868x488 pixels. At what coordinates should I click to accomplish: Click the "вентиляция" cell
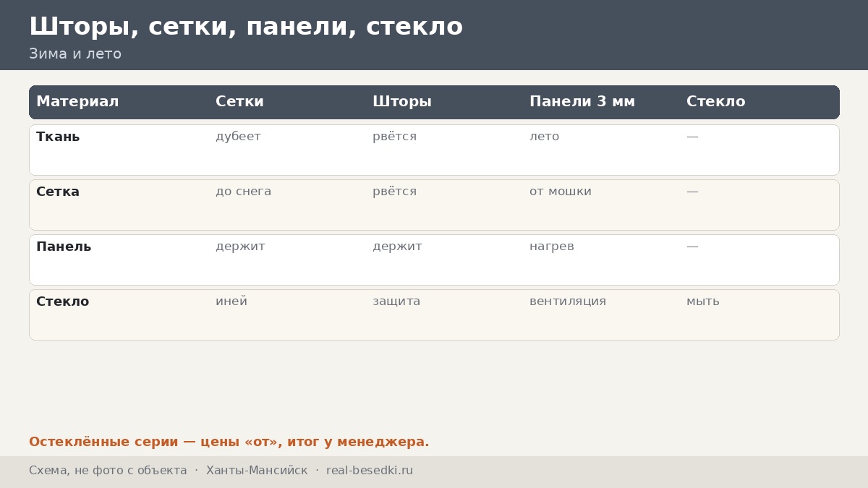click(568, 301)
